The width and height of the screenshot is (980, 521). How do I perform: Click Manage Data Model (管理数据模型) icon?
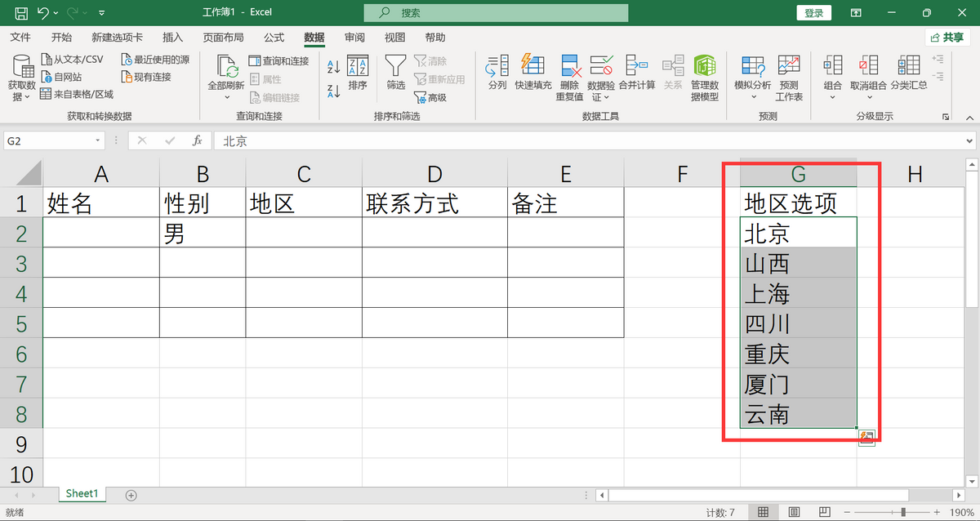(x=705, y=66)
